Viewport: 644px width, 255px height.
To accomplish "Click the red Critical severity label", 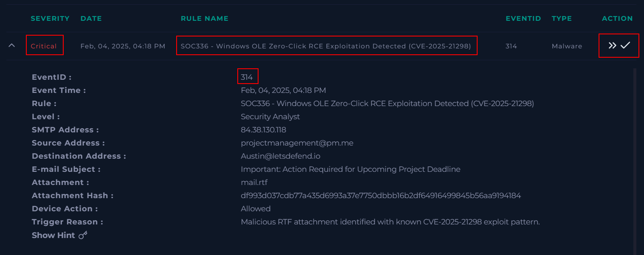I will [x=44, y=46].
